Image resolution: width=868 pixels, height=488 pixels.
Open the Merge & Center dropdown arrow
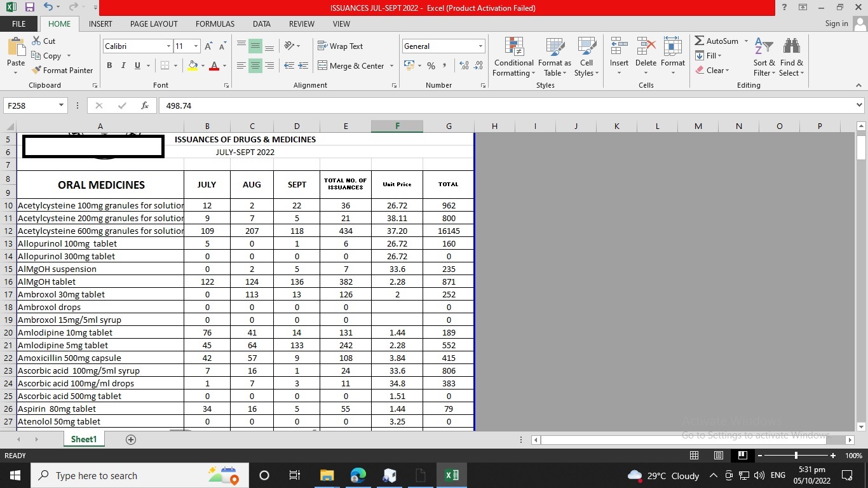click(x=391, y=65)
